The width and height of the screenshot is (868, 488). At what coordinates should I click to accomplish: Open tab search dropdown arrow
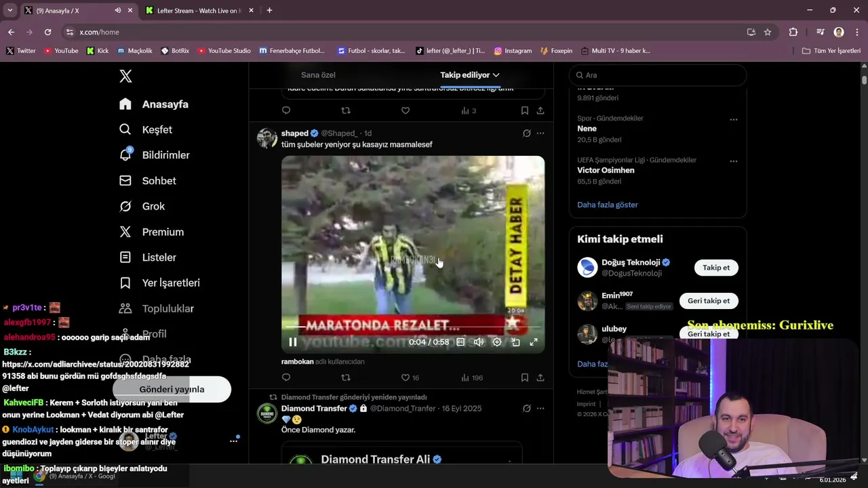pyautogui.click(x=9, y=11)
